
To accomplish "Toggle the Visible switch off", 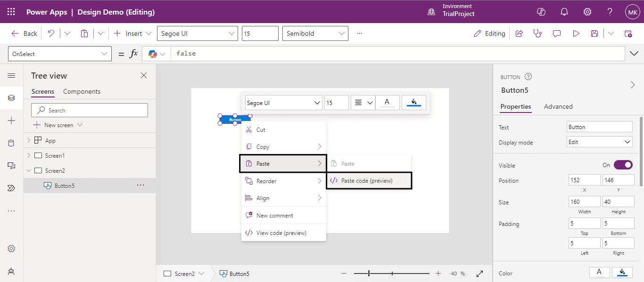I will [x=623, y=165].
